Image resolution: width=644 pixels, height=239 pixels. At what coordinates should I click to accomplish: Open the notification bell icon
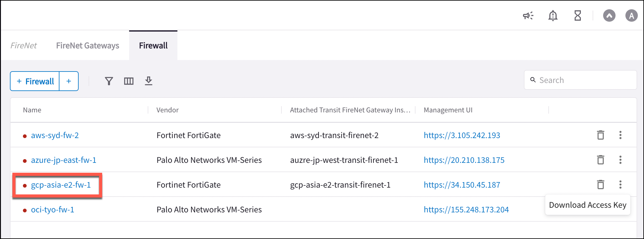coord(553,15)
